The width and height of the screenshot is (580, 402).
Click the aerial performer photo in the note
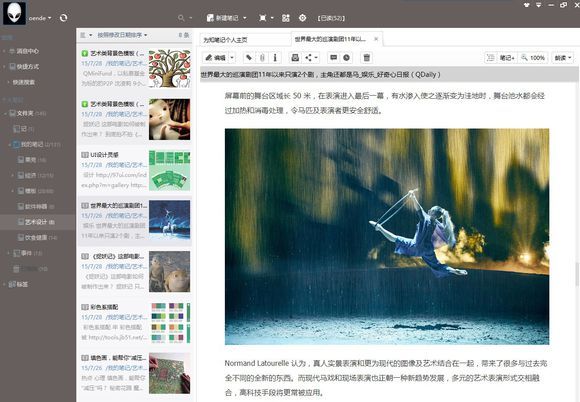click(x=387, y=237)
